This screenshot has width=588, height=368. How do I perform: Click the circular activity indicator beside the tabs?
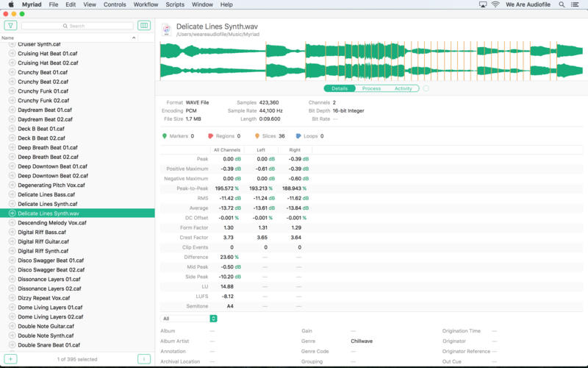426,88
